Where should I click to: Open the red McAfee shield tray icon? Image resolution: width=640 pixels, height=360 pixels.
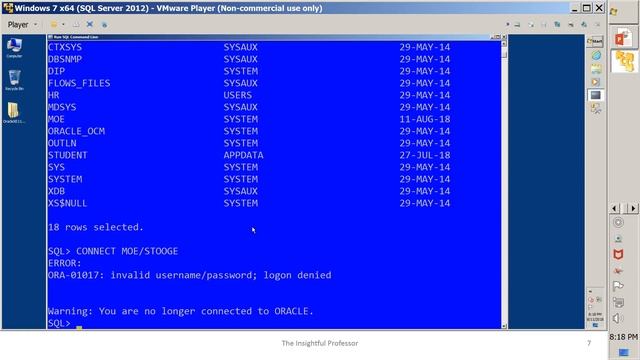click(x=618, y=255)
